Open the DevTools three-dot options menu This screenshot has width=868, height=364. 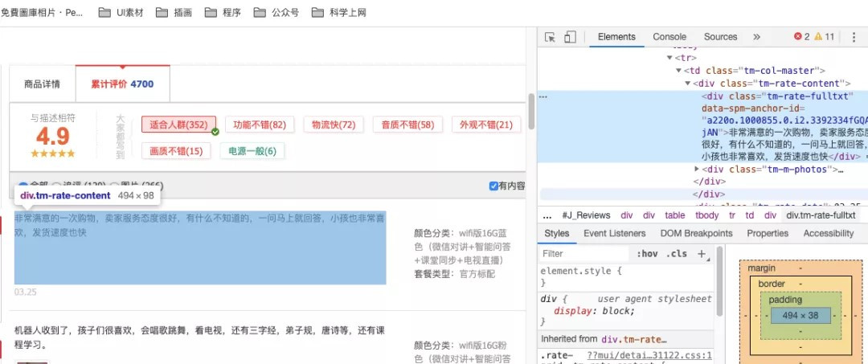[x=854, y=37]
